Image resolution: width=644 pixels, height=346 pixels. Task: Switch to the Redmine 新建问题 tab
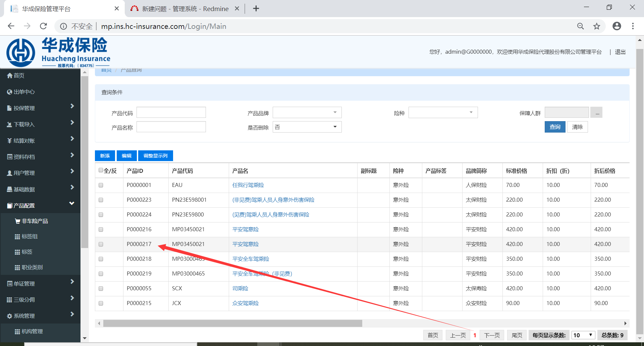pyautogui.click(x=184, y=9)
